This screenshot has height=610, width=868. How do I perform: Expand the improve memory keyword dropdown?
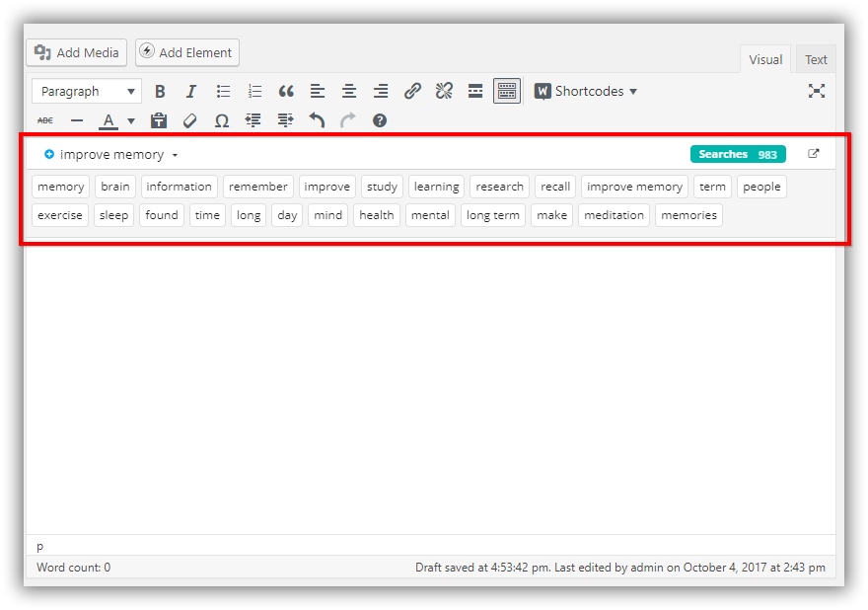[175, 155]
